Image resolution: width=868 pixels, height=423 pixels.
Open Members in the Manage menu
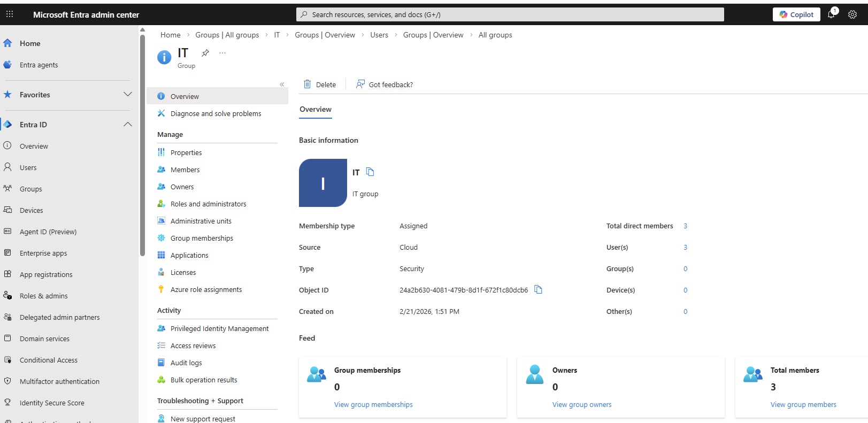tap(185, 170)
